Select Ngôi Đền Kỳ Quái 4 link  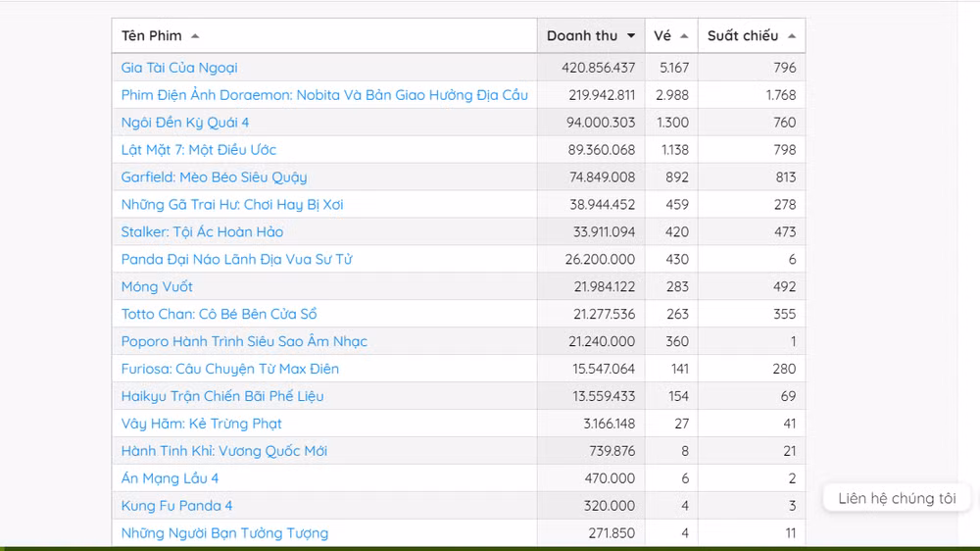[185, 123]
